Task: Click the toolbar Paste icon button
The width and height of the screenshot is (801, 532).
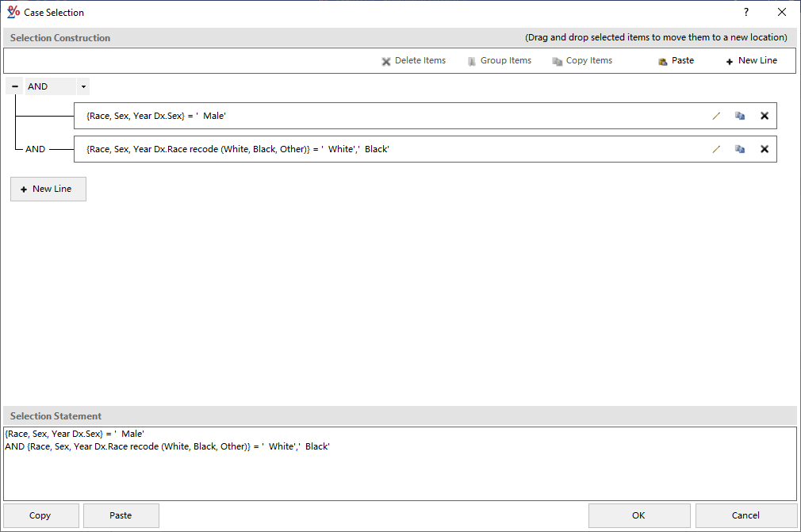Action: [x=676, y=61]
